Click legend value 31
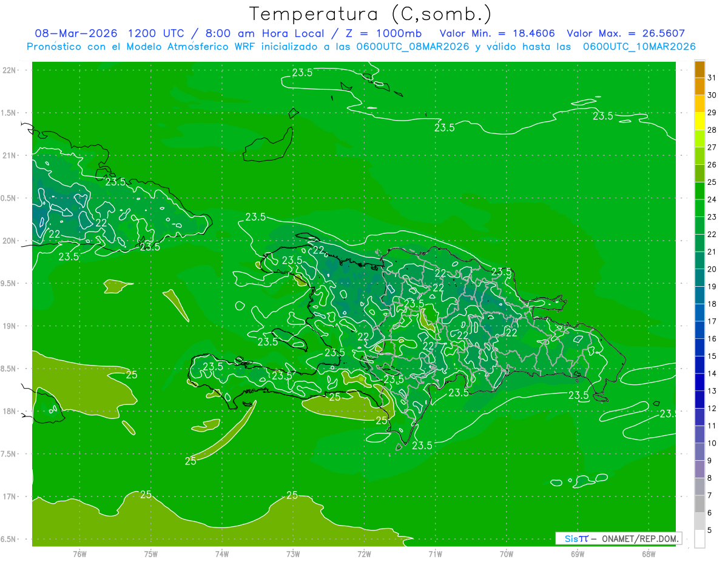The image size is (728, 562). 712,78
